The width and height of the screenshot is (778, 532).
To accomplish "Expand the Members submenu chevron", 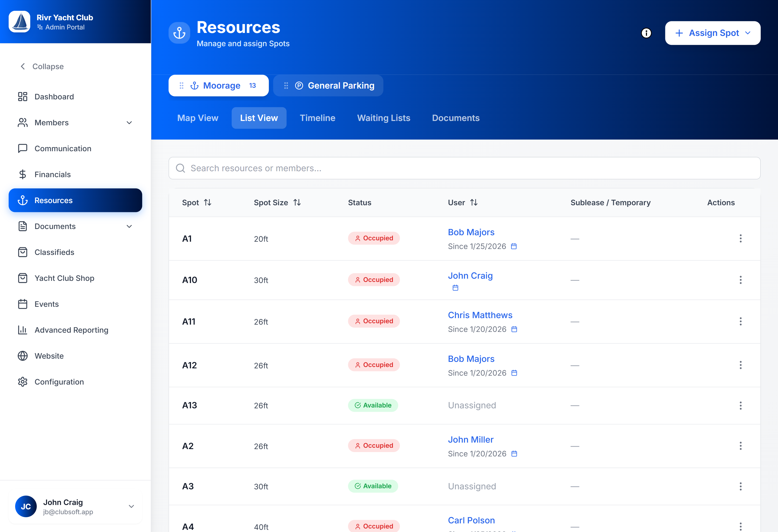I will click(129, 123).
